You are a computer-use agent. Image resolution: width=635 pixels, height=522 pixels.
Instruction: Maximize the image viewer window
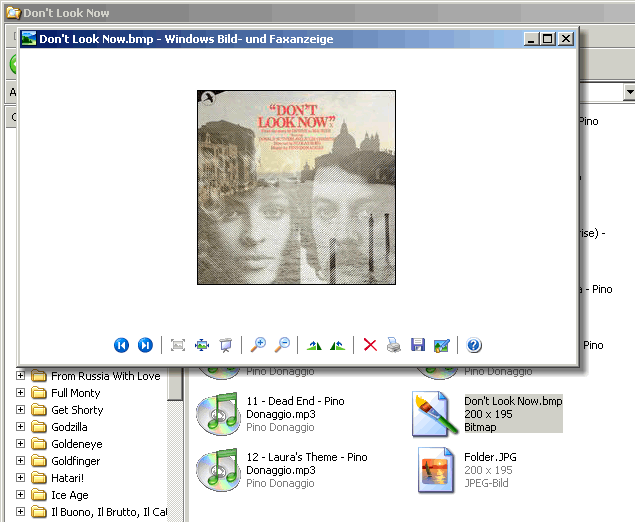[x=548, y=39]
